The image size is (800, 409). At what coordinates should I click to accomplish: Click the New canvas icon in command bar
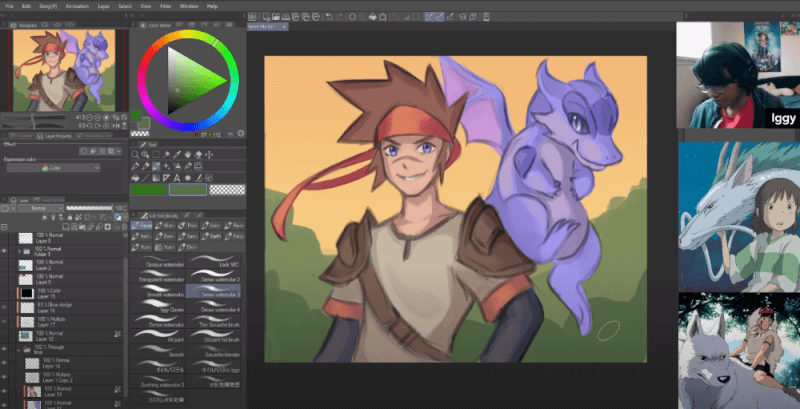[x=266, y=16]
